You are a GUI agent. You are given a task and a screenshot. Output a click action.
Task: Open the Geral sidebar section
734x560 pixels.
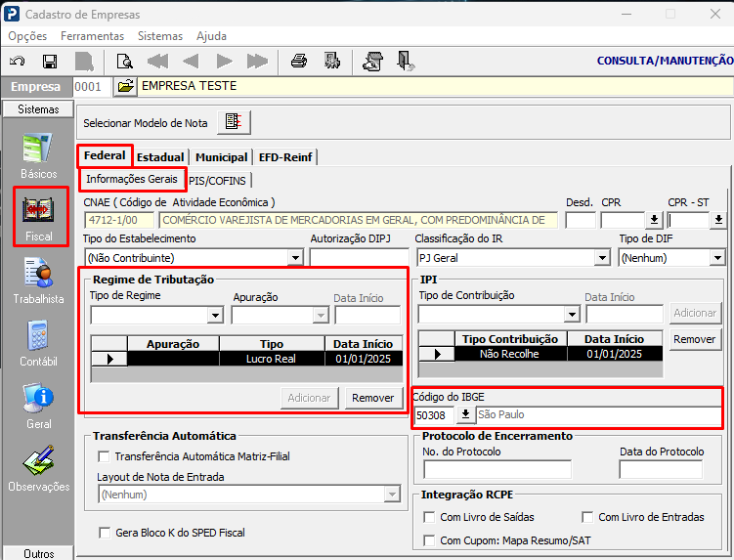click(x=38, y=406)
